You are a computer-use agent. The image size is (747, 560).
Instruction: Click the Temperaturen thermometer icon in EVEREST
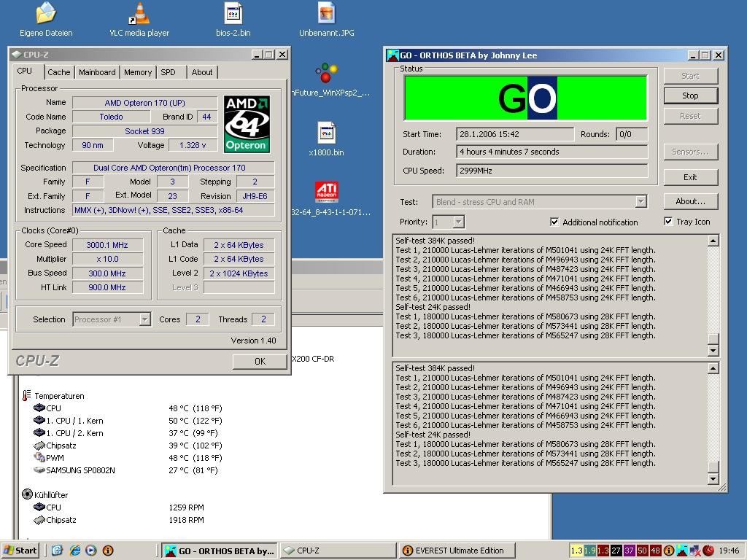pos(27,395)
